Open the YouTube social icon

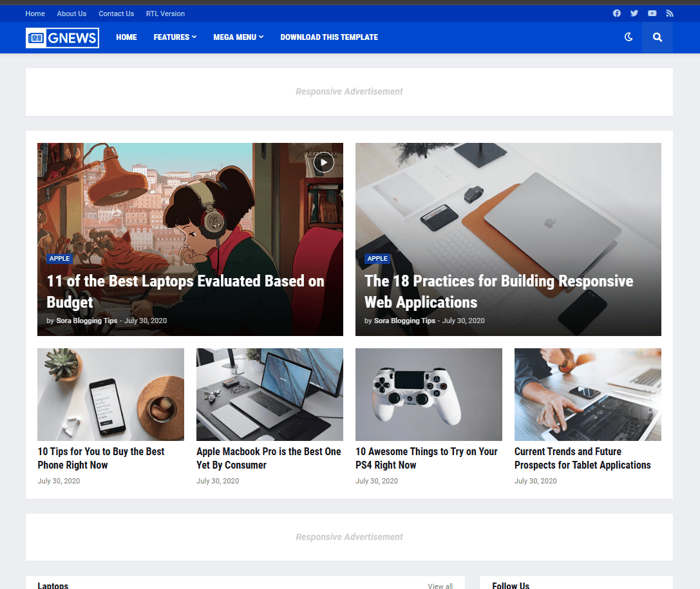652,14
